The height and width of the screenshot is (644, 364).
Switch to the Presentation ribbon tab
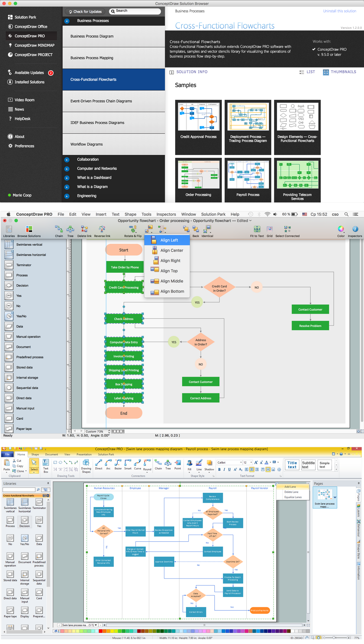(84, 455)
